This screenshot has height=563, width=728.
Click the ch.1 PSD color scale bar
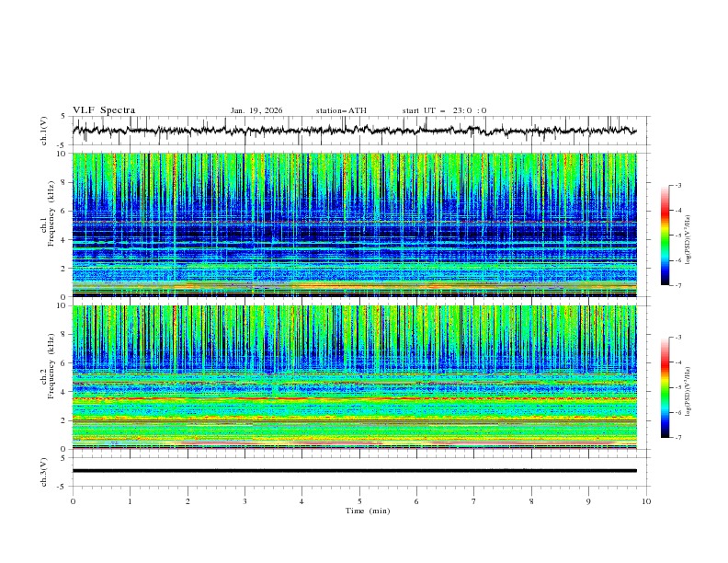pyautogui.click(x=665, y=236)
